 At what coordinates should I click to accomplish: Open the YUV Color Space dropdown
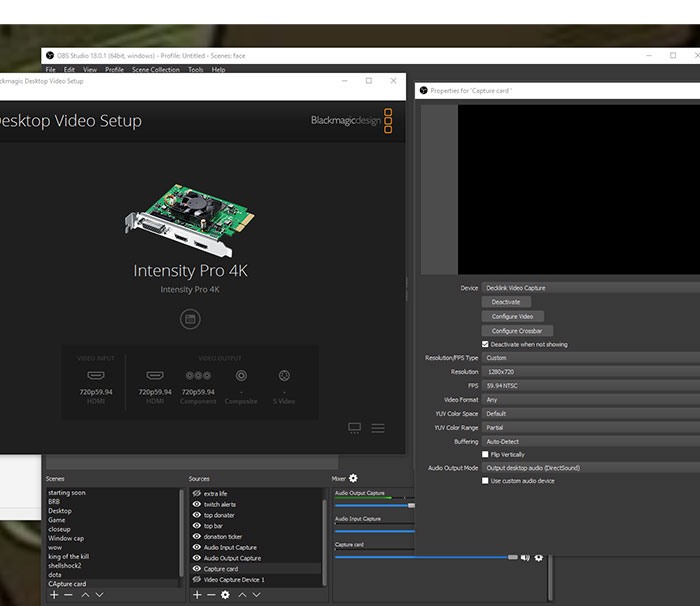(x=591, y=414)
